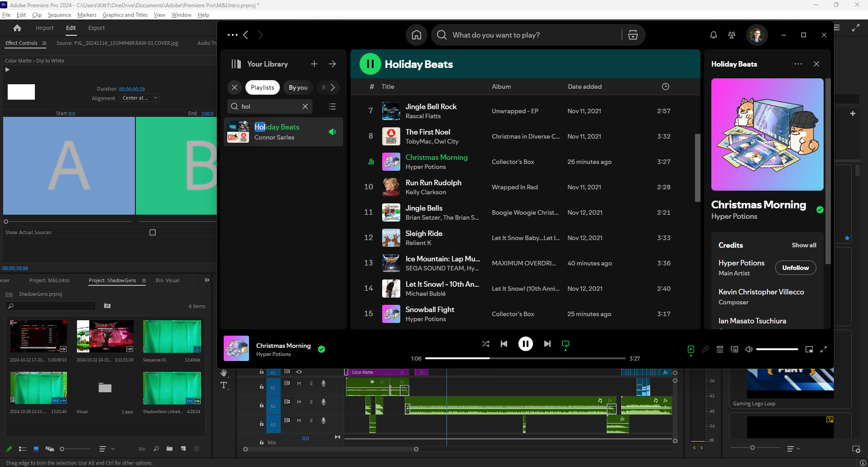
Task: Enter Spotify full screen mode
Action: pyautogui.click(x=824, y=349)
